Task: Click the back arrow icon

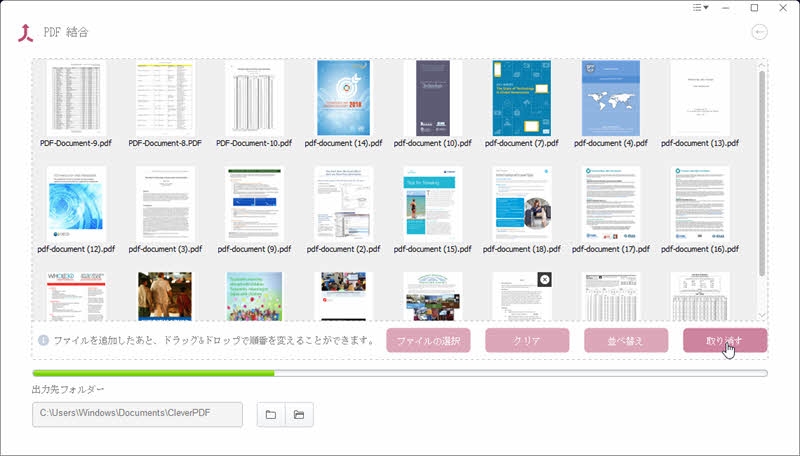Action: pyautogui.click(x=759, y=32)
